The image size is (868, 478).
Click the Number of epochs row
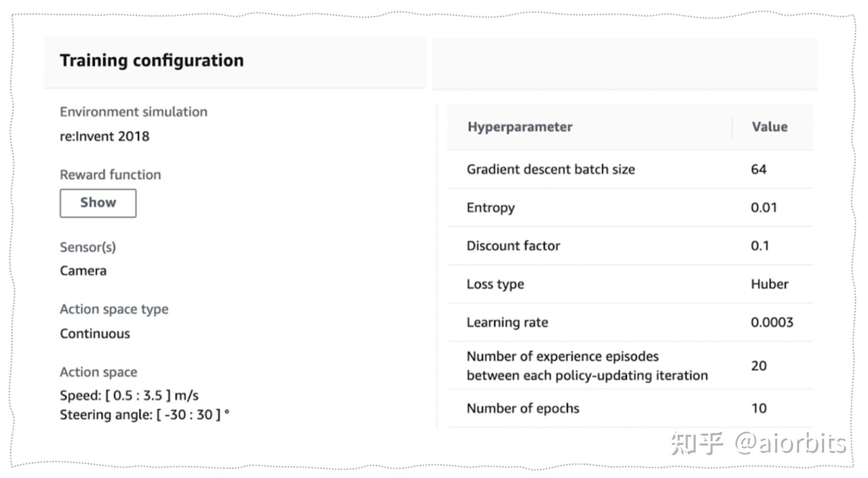(523, 408)
